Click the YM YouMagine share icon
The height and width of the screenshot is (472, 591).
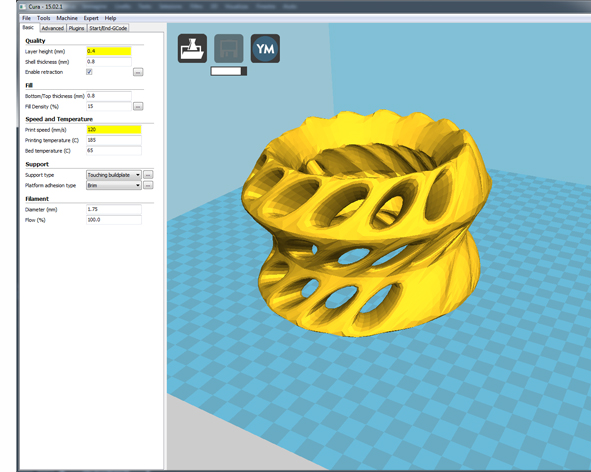click(x=265, y=48)
